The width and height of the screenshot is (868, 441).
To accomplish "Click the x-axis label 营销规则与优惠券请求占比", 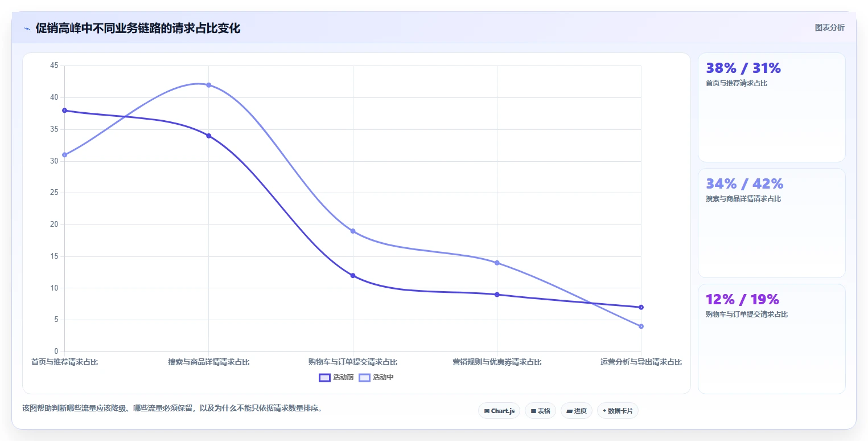I will pos(497,362).
